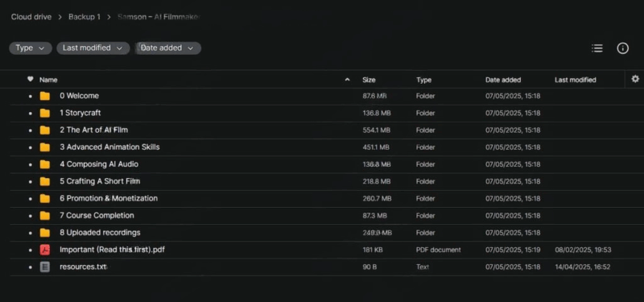
Task: Sort by the Date added column header
Action: pyautogui.click(x=502, y=80)
